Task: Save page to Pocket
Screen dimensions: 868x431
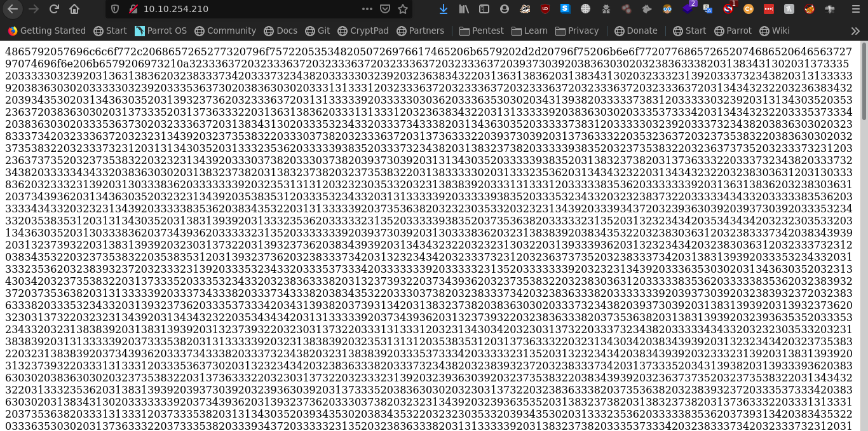Action: point(385,9)
